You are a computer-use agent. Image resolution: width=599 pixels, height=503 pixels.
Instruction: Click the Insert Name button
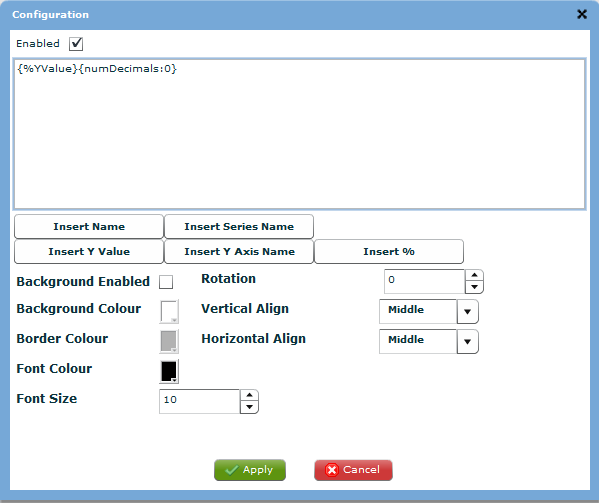click(89, 226)
